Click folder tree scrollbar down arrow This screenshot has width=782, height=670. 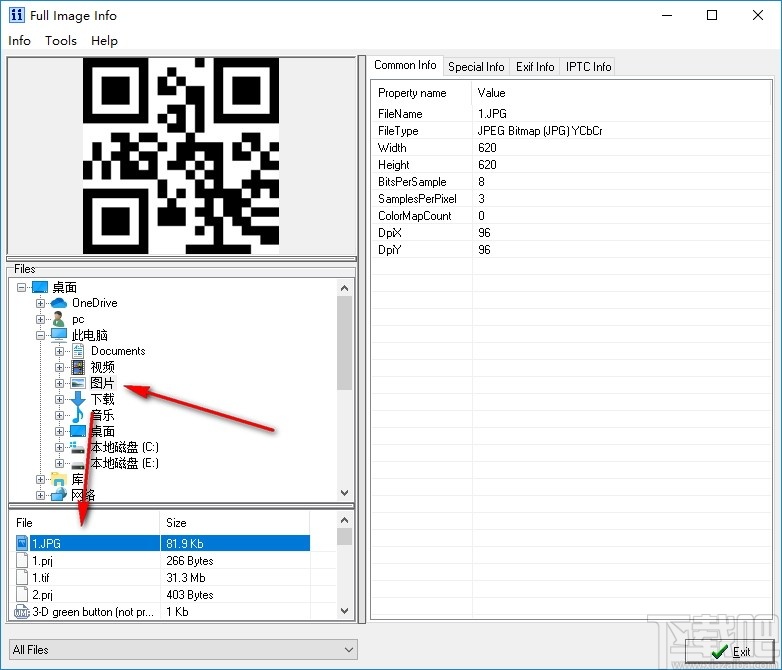[x=344, y=493]
